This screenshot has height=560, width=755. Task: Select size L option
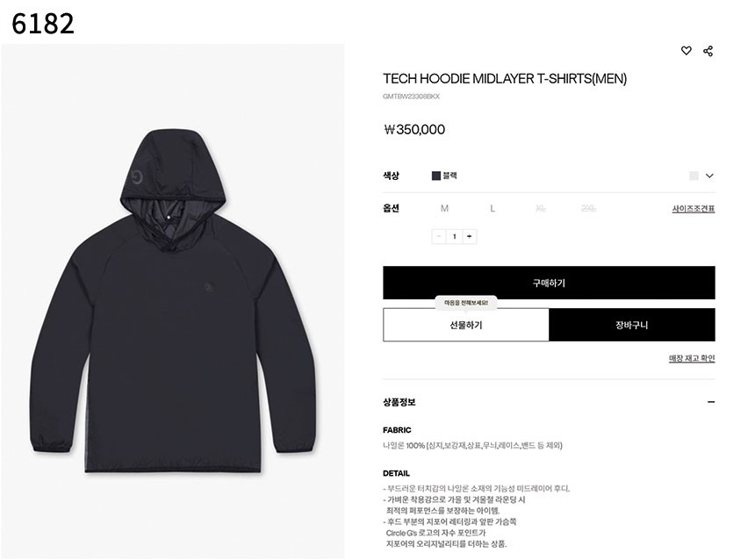[493, 209]
